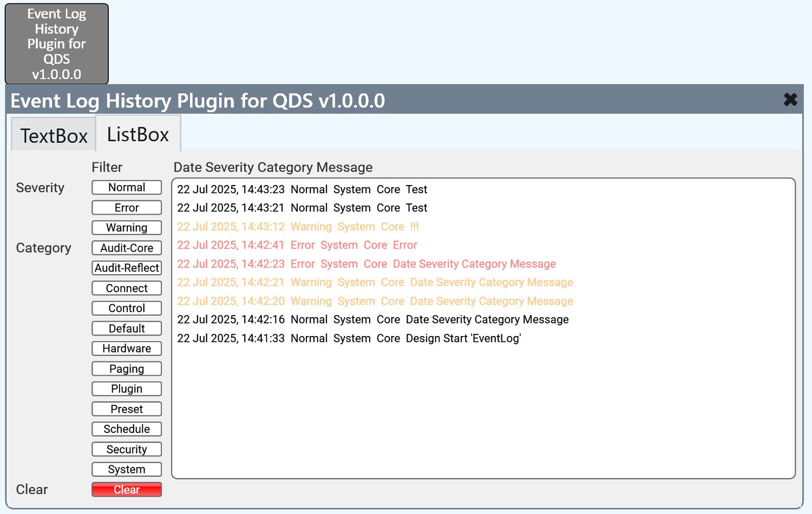Viewport: 812px width, 514px height.
Task: Toggle the Audit-Reflect category filter
Action: [127, 268]
